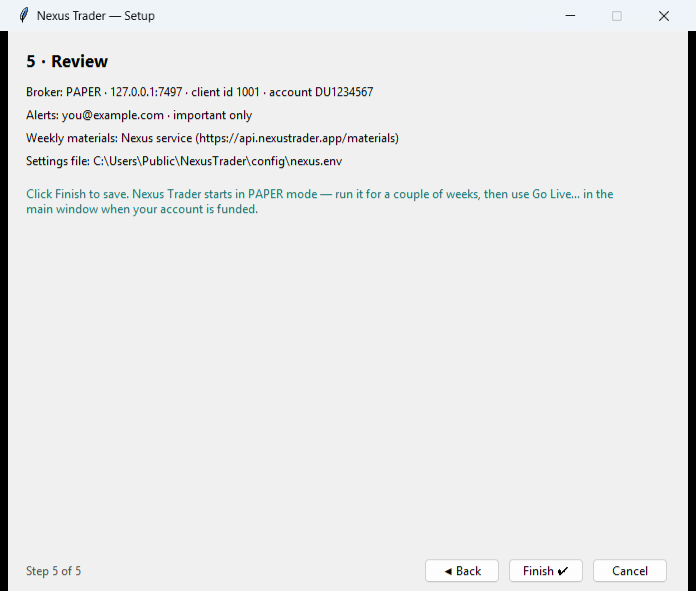Click the Broker: PAPER summary line
The image size is (696, 591).
coord(200,92)
